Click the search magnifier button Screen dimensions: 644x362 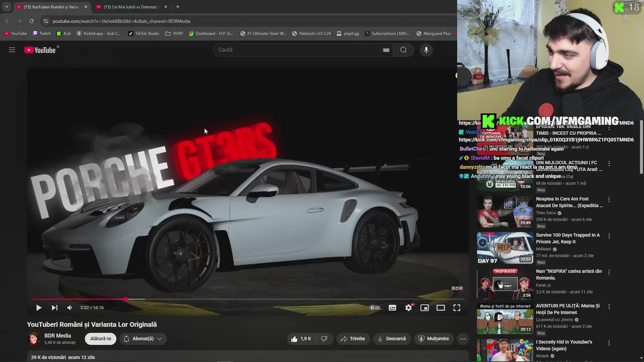click(x=404, y=50)
